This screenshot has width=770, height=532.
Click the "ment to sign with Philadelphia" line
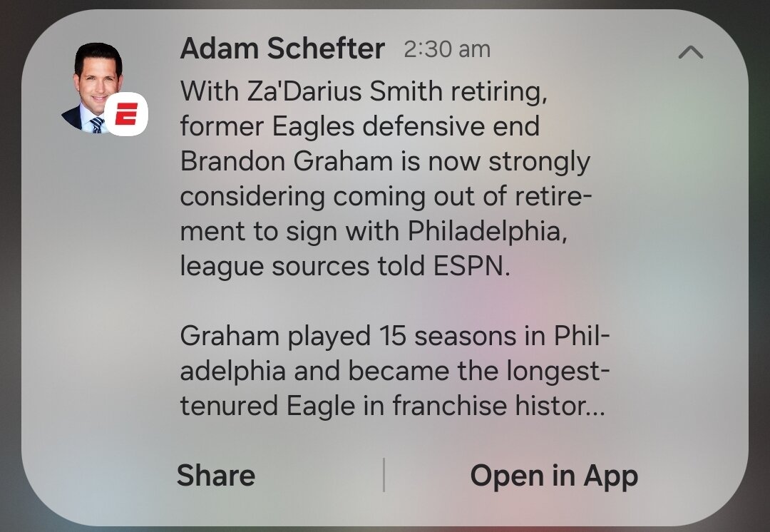coord(374,231)
